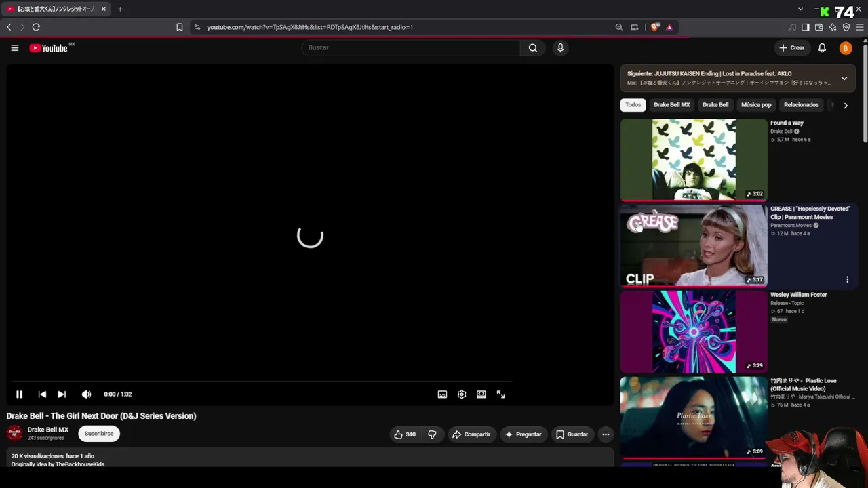Open Brave Rewards triangle icon
This screenshot has height=488, width=868.
(669, 27)
